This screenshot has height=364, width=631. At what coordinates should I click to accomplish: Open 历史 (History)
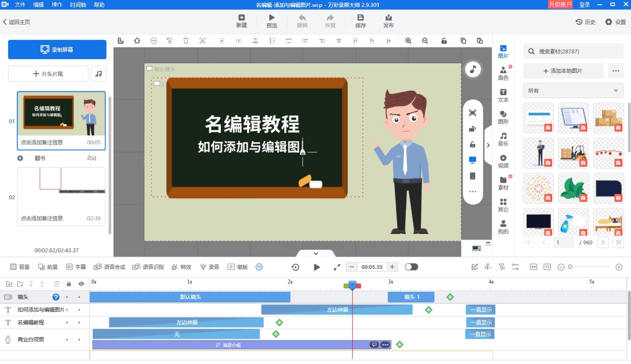(x=586, y=22)
